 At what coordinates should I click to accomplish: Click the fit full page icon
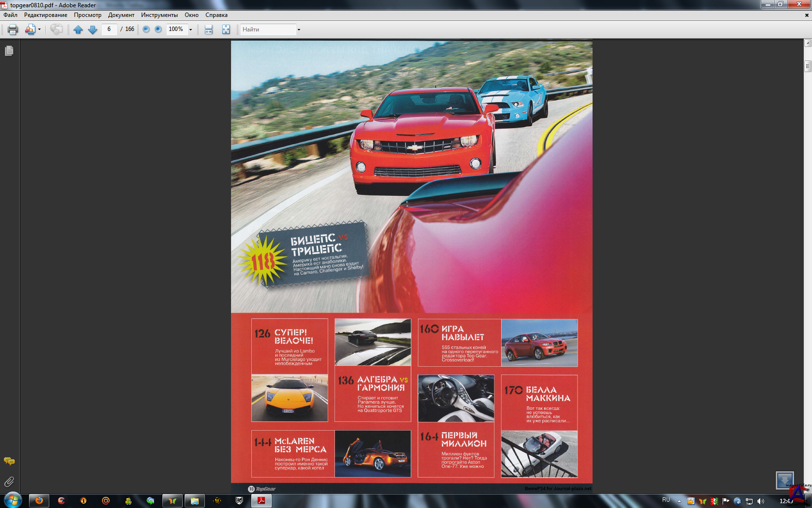(226, 30)
